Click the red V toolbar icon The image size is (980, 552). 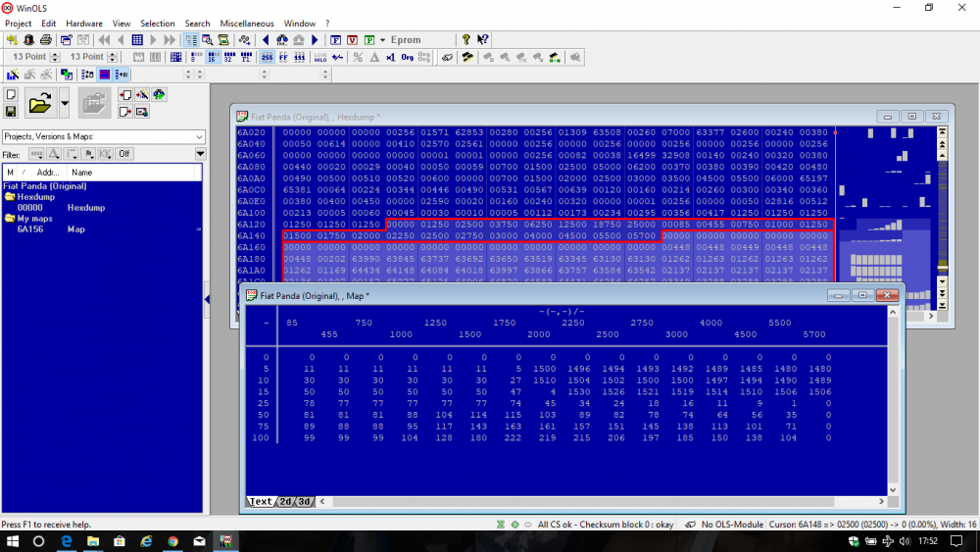coord(353,40)
